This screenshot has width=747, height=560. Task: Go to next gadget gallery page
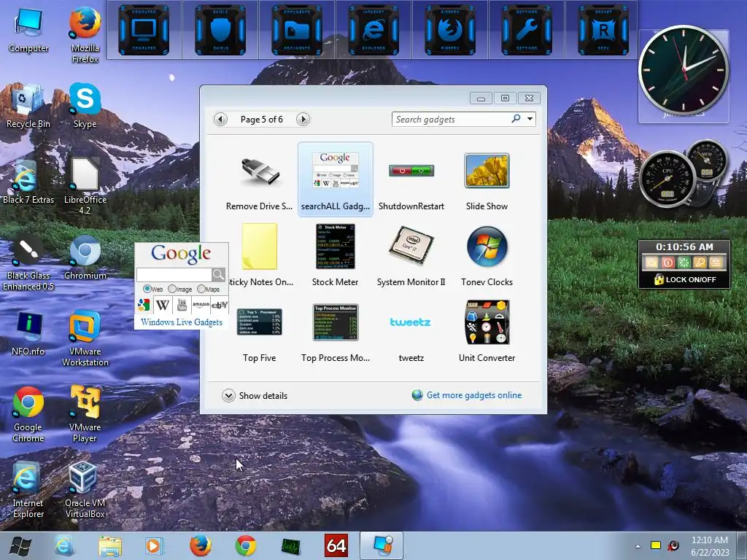coord(303,119)
